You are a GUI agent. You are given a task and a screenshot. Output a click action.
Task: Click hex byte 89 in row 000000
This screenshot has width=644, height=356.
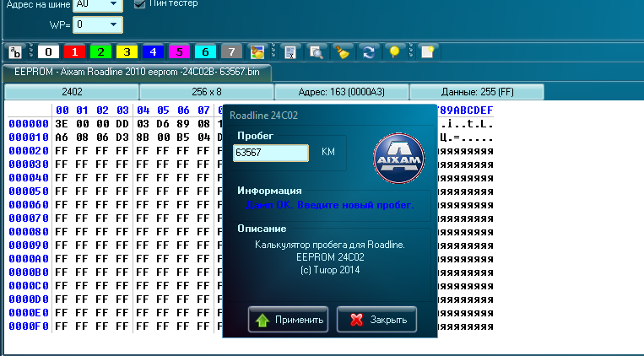pyautogui.click(x=183, y=124)
